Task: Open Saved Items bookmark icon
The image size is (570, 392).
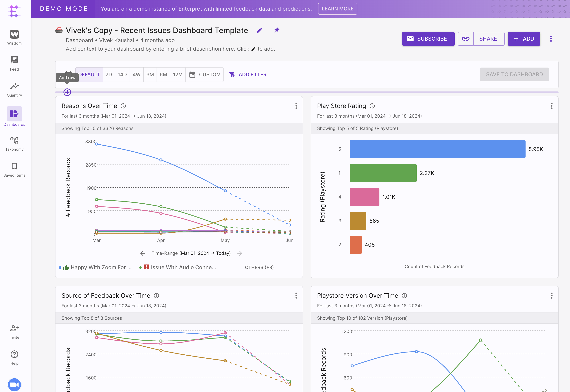Action: pos(14,167)
